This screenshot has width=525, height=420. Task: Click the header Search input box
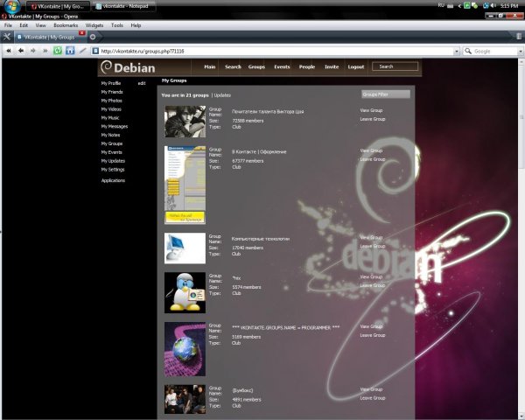395,66
